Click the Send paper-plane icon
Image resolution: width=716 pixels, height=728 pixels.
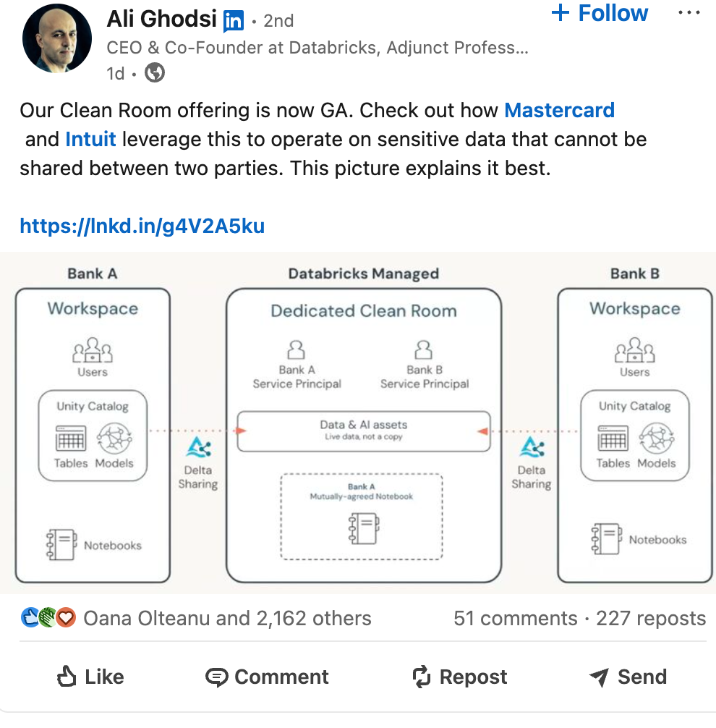pyautogui.click(x=598, y=677)
